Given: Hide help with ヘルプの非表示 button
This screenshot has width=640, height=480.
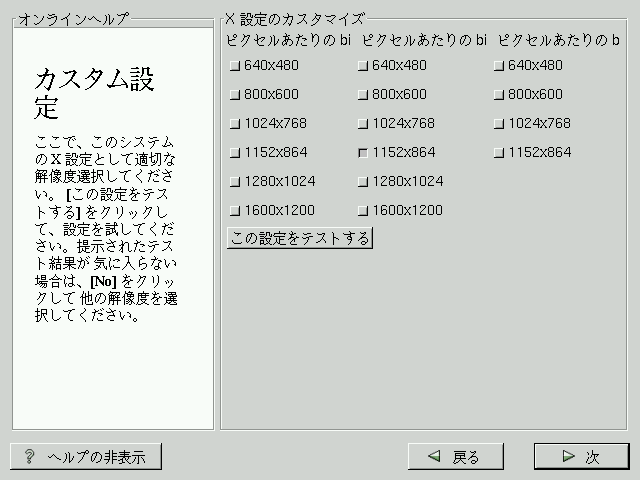Looking at the screenshot, I should (86, 457).
